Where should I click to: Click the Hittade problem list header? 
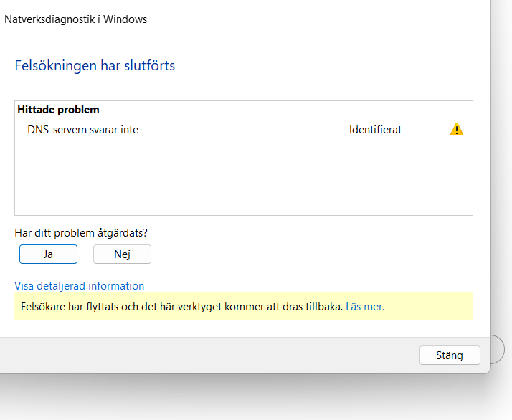pos(59,110)
